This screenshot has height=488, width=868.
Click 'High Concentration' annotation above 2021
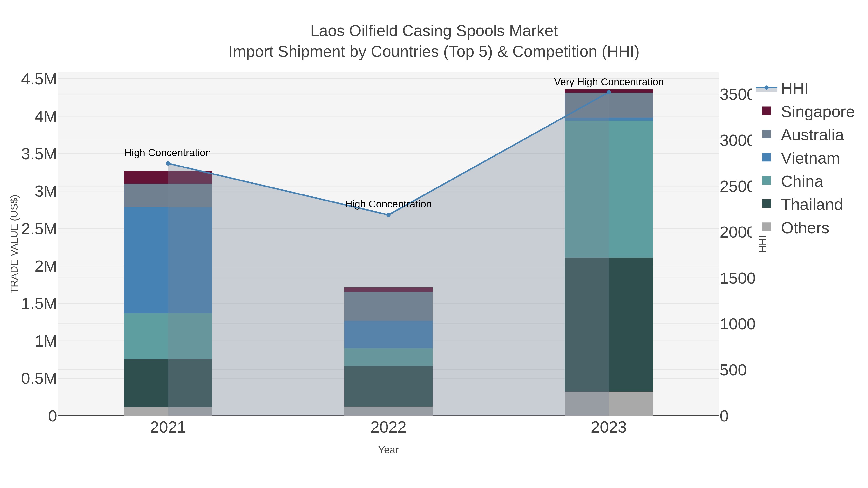[x=168, y=153]
